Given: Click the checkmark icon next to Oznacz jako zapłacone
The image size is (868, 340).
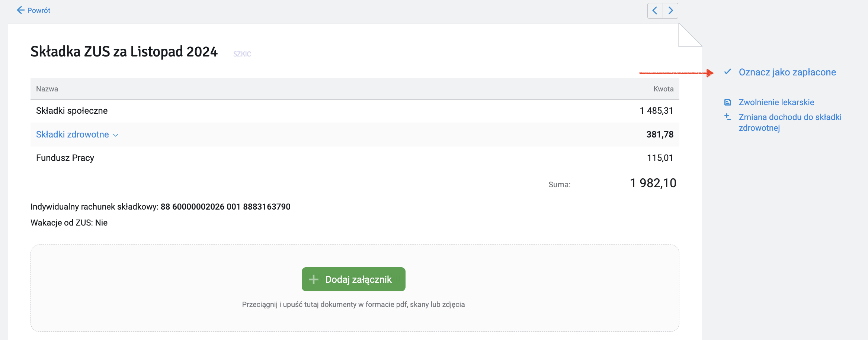Looking at the screenshot, I should coord(728,72).
